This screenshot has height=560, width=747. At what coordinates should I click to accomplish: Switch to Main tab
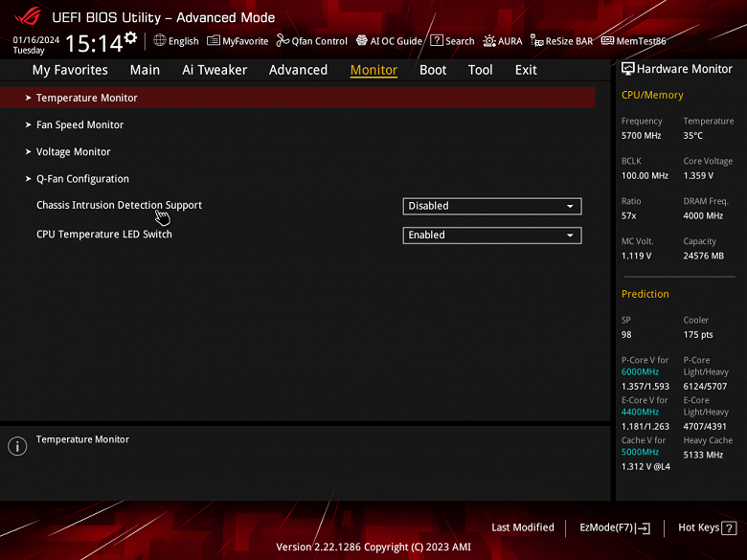pos(145,70)
